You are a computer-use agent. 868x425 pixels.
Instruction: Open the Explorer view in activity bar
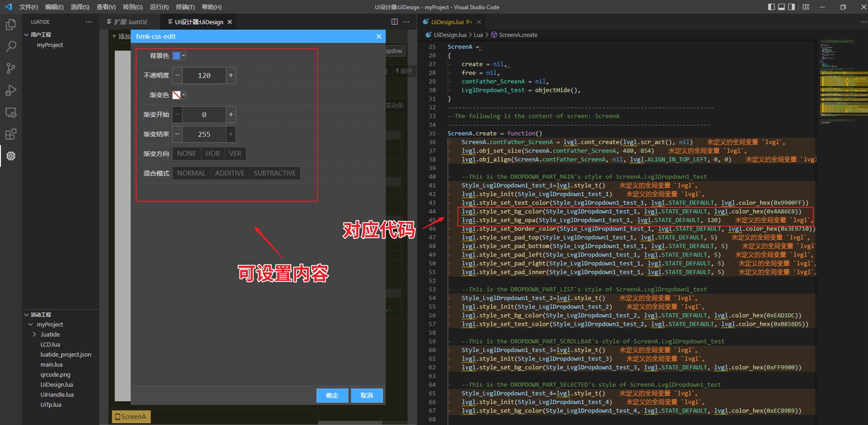pyautogui.click(x=11, y=24)
